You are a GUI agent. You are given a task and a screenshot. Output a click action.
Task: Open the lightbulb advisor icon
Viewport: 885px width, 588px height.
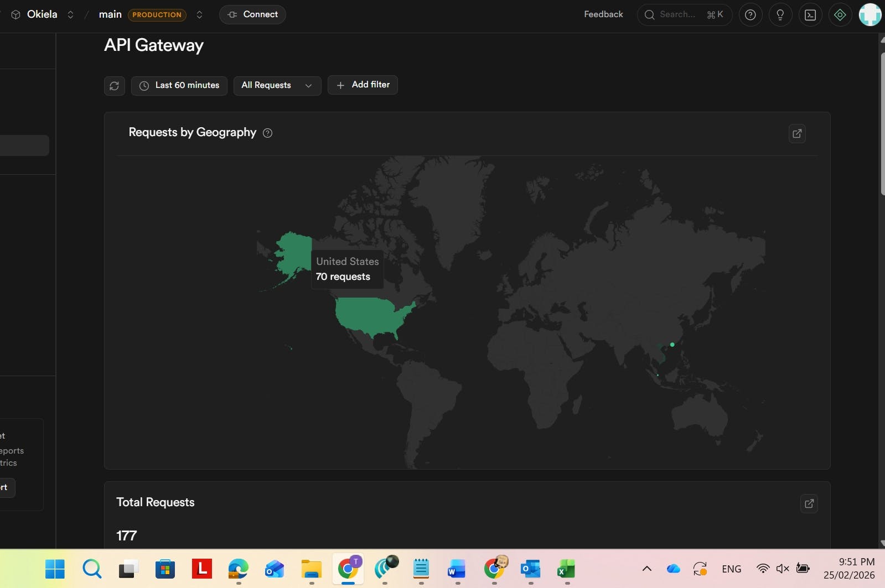[x=780, y=15]
